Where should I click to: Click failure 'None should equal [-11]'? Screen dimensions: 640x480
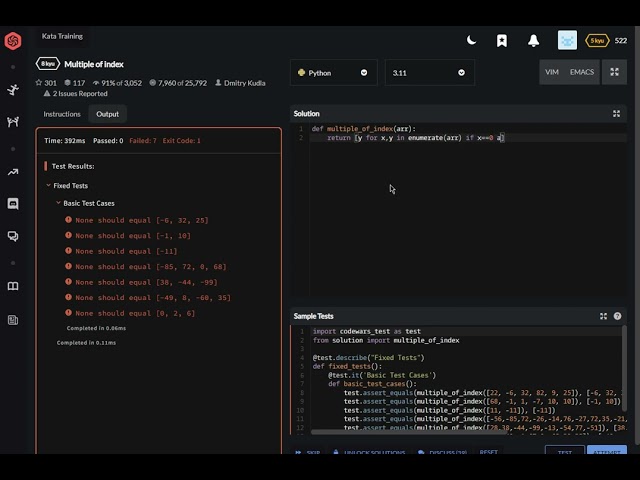coord(126,251)
